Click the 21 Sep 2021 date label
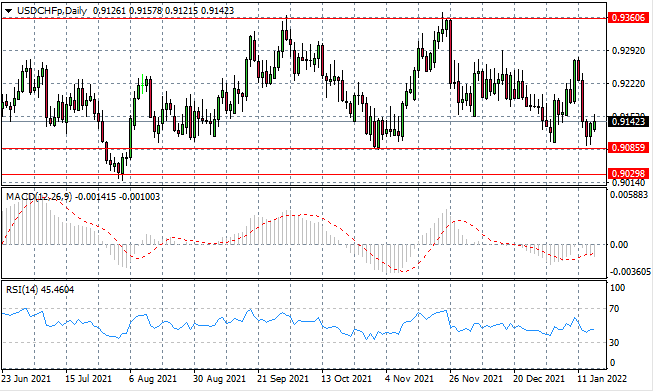 tap(283, 379)
